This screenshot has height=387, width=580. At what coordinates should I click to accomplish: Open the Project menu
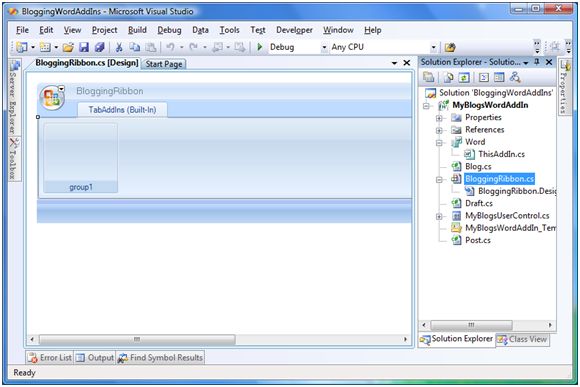pyautogui.click(x=105, y=30)
